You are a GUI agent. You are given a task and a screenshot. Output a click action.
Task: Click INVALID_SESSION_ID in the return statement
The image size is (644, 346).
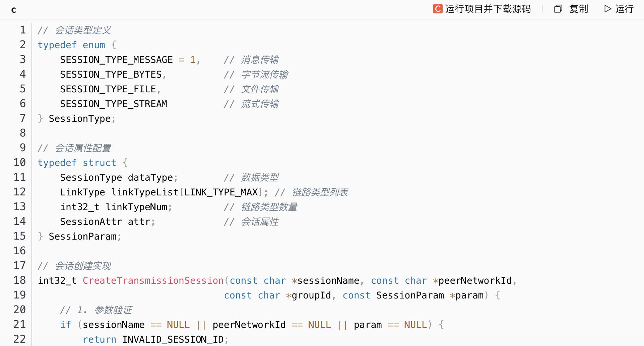tap(173, 339)
